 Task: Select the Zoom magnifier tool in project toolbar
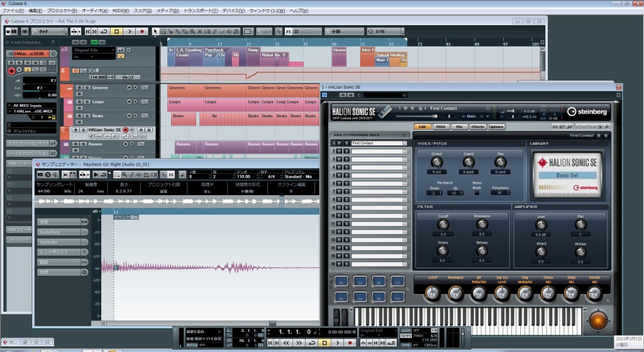pos(192,31)
